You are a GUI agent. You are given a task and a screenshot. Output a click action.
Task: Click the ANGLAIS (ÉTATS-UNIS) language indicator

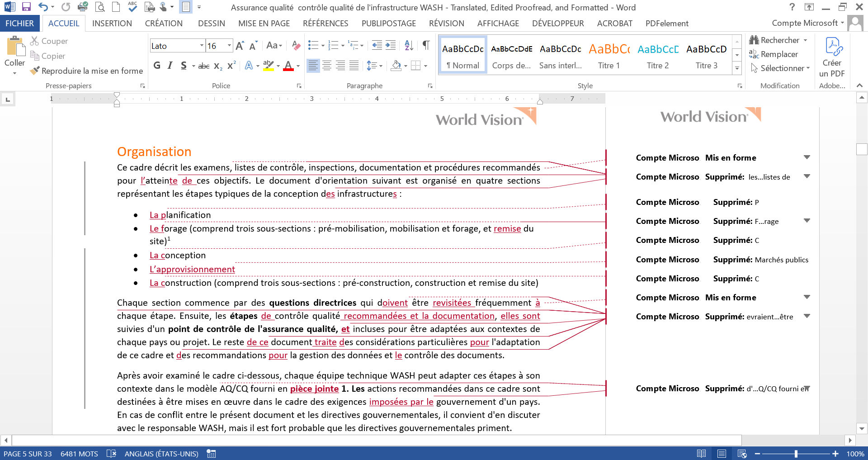[x=161, y=454]
